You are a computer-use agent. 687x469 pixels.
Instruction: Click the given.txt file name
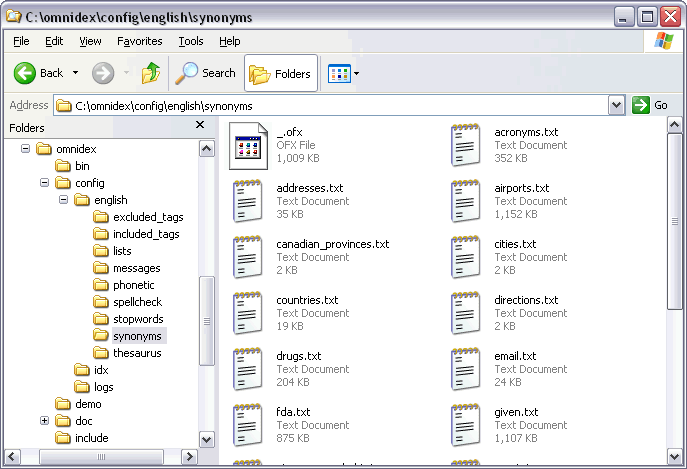click(x=516, y=412)
